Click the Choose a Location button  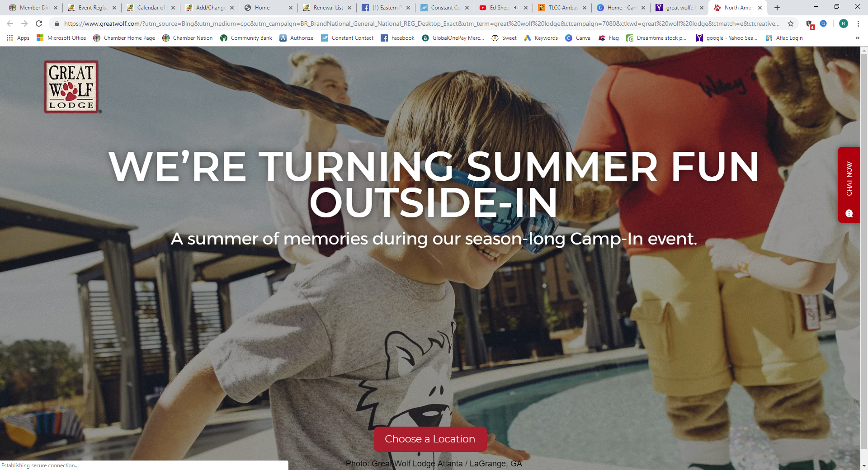(430, 439)
